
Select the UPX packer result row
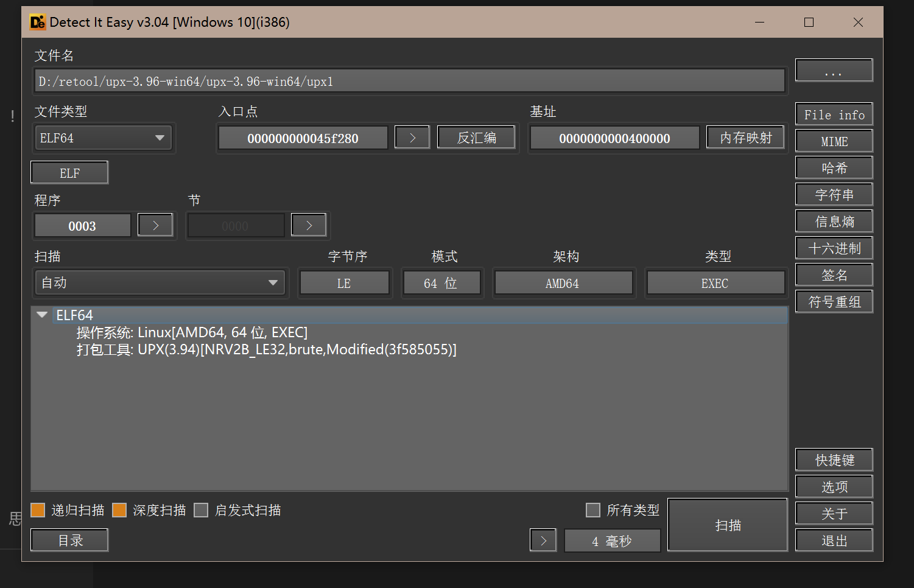coord(266,349)
